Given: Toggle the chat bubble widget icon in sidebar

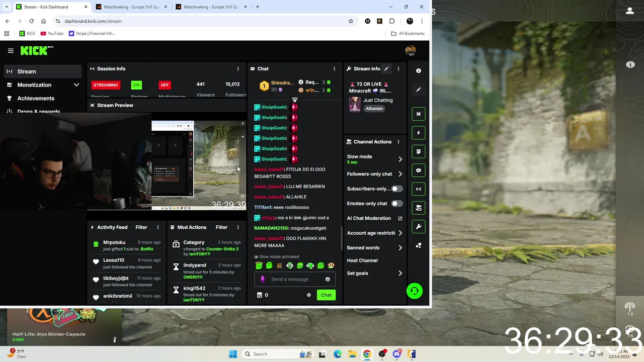Looking at the screenshot, I should pyautogui.click(x=419, y=170).
